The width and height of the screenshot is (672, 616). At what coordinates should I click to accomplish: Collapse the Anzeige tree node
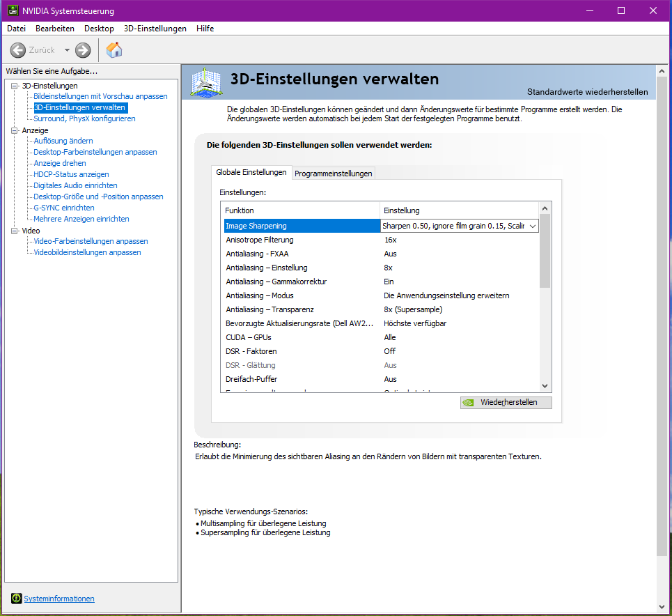[x=14, y=130]
